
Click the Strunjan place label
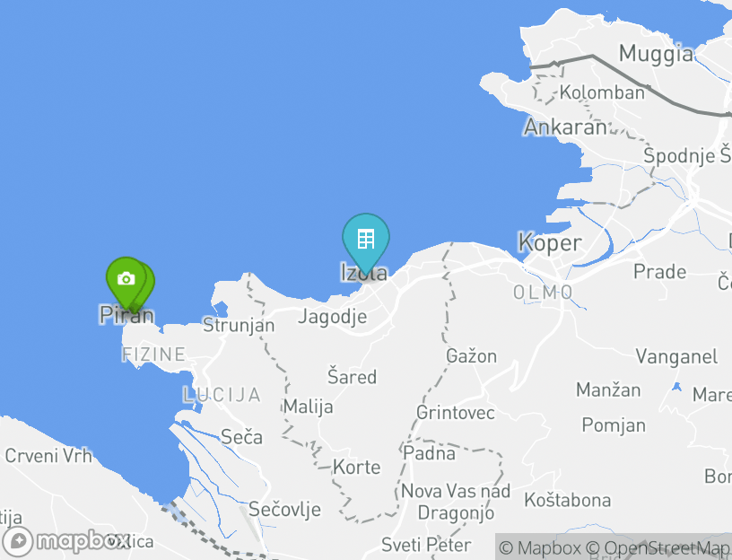[x=239, y=326]
